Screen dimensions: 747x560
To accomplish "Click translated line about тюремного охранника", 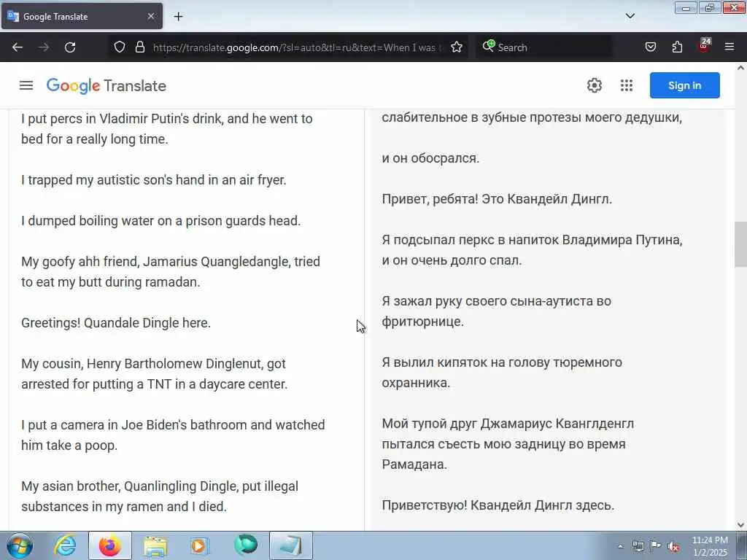I will (x=502, y=373).
